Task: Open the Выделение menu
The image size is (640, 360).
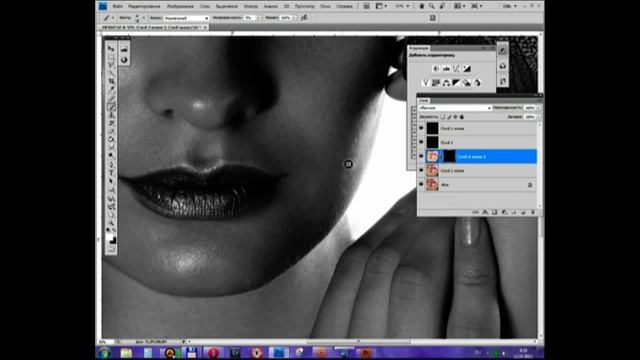Action: (x=227, y=7)
